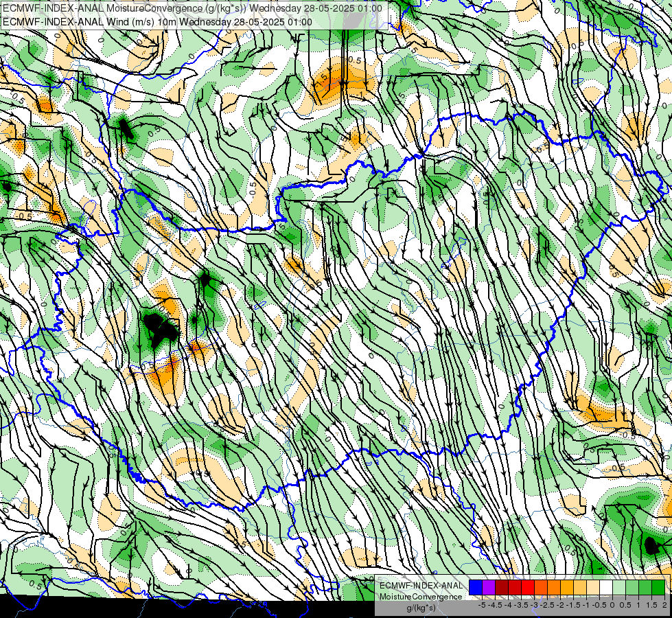Image resolution: width=672 pixels, height=618 pixels.
Task: Click the 2 tick value in the legend
Action: tap(664, 605)
